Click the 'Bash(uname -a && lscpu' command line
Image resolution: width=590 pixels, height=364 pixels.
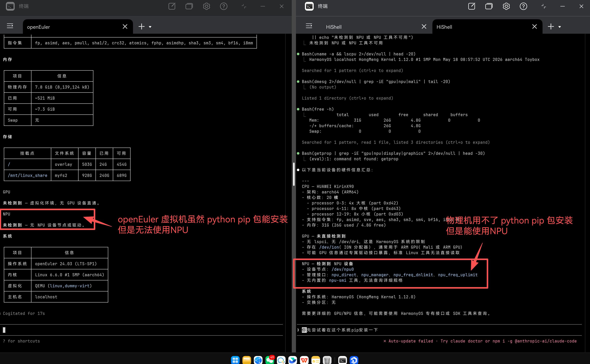click(x=358, y=54)
